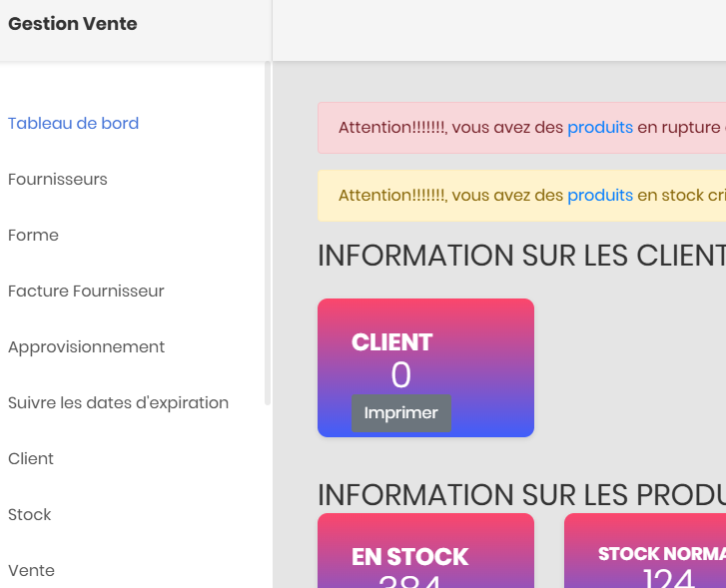Go to the Stock section
The image size is (726, 588).
pos(29,514)
